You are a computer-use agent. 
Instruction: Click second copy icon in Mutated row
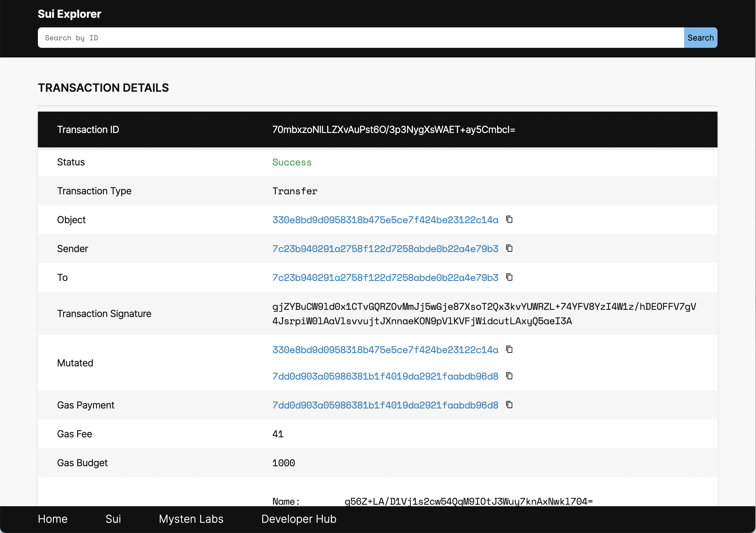pyautogui.click(x=509, y=375)
